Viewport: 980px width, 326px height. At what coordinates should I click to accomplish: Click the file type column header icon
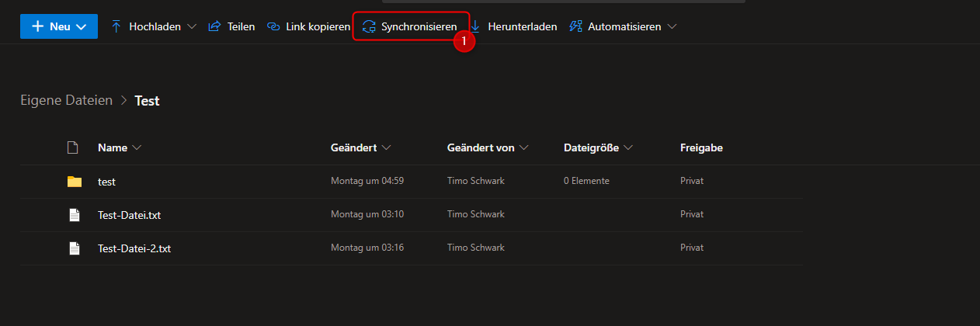[73, 147]
